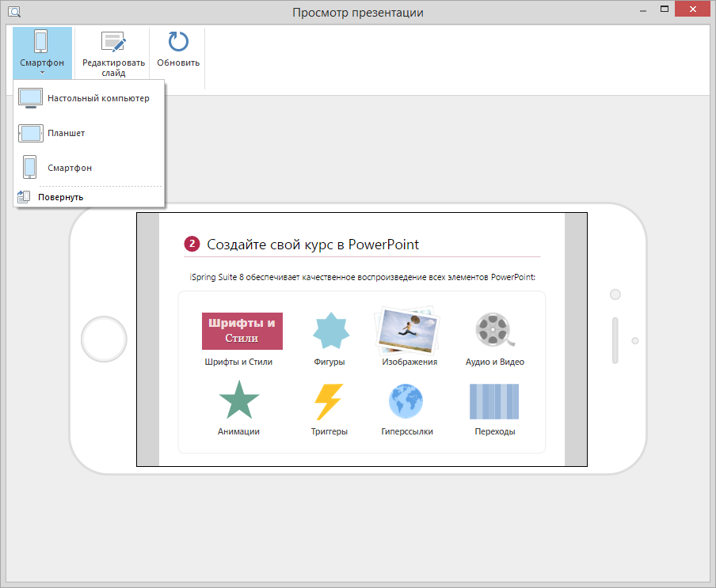Viewport: 716px width, 588px height.
Task: Click the iSpring Suite 8 description line
Action: [x=363, y=277]
